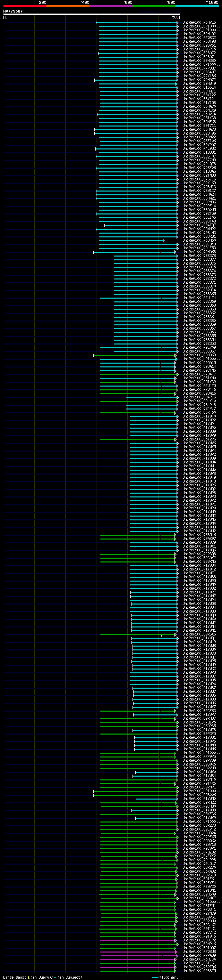Viewport: 222px width, 980px height.
Task: Click the label UniRef100_C9DA15
Action: [199, 363]
